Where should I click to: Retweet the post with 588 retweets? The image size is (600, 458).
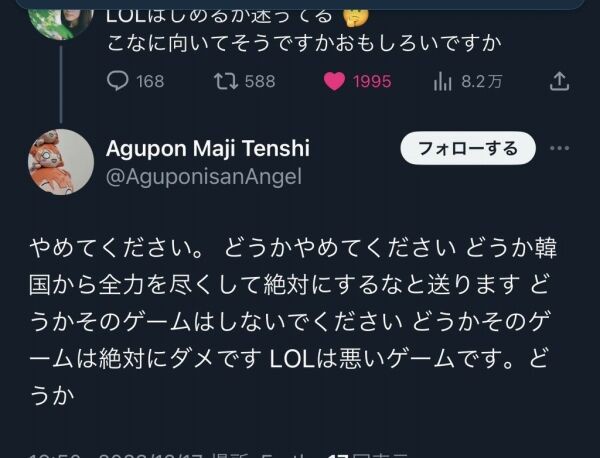[x=226, y=81]
